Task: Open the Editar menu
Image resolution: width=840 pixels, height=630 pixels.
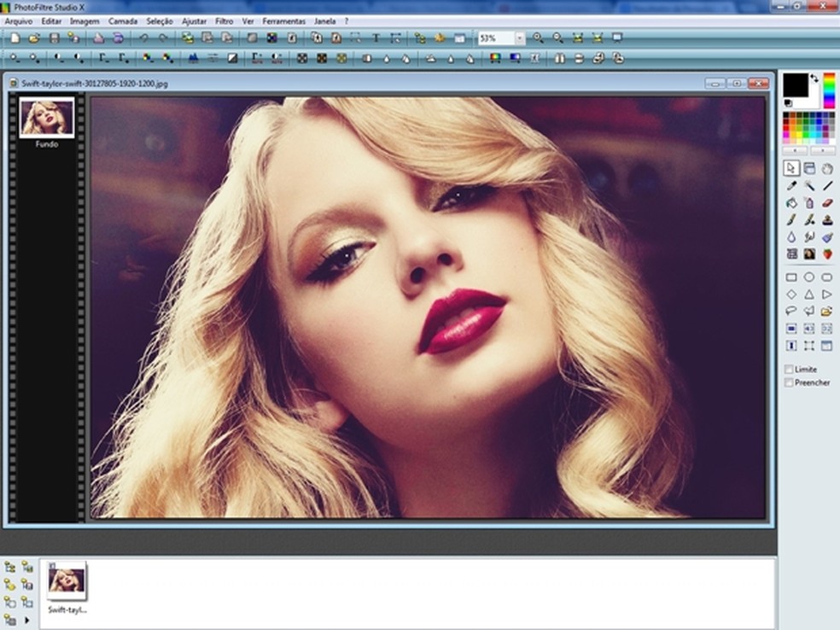Action: point(51,21)
